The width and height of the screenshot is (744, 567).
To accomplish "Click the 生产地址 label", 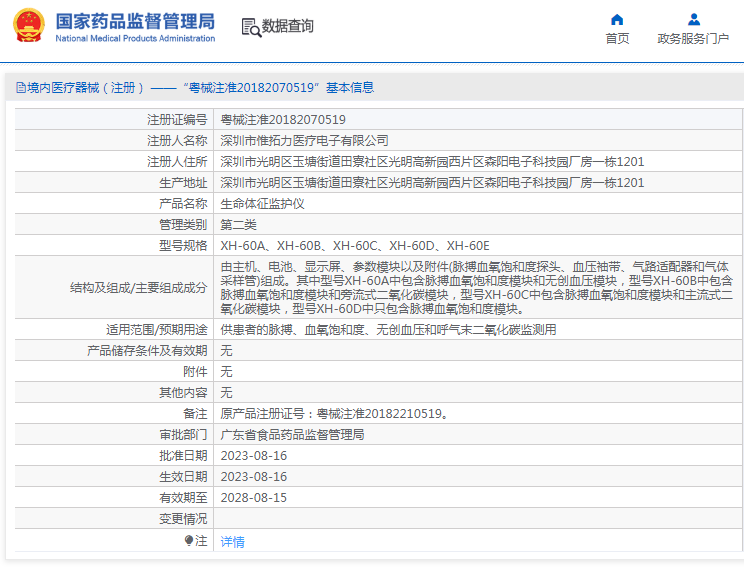I will tap(183, 183).
